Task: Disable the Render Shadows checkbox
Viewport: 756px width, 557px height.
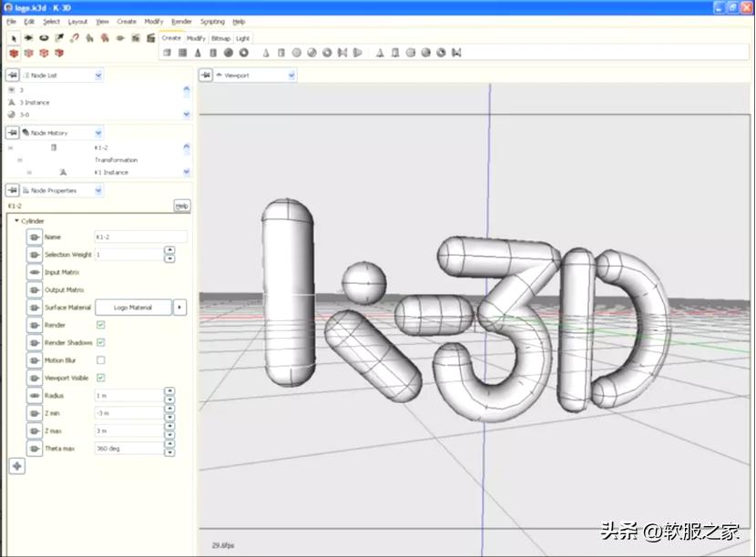Action: click(x=100, y=342)
